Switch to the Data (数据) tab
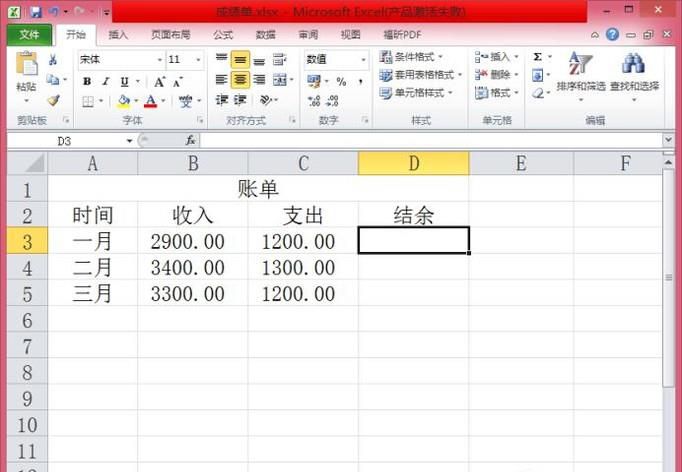This screenshot has width=682, height=472. (265, 34)
